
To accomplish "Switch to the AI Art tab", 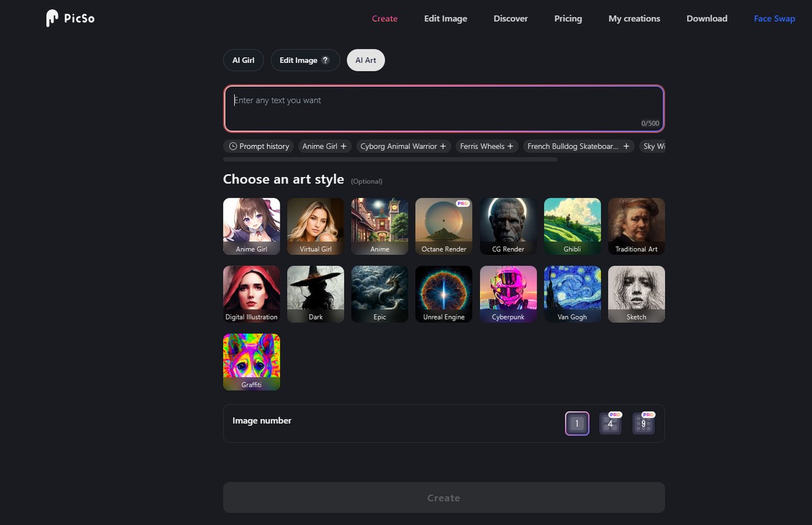I will click(365, 60).
